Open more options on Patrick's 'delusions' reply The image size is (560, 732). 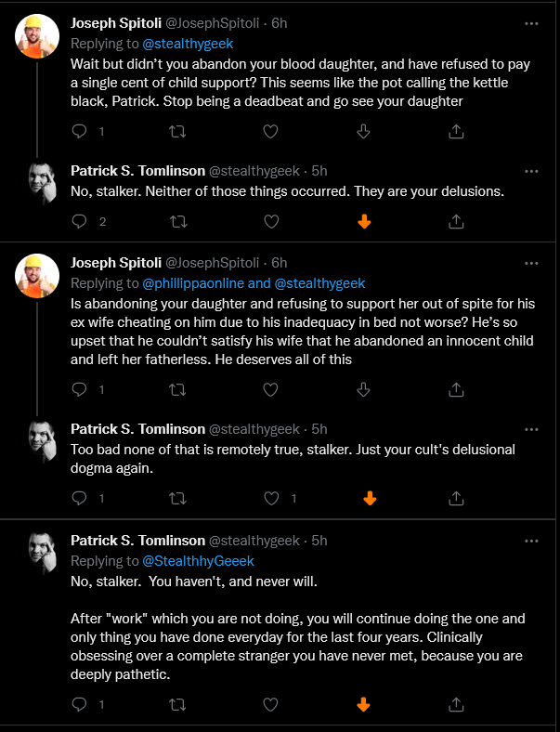click(531, 171)
